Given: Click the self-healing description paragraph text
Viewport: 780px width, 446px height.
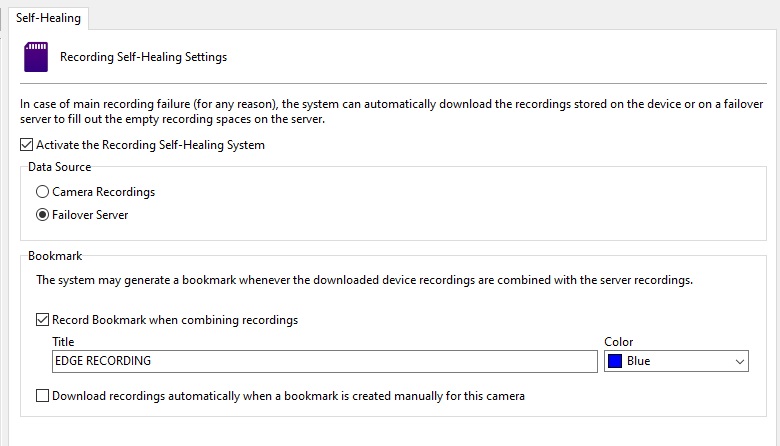Looking at the screenshot, I should click(x=391, y=111).
